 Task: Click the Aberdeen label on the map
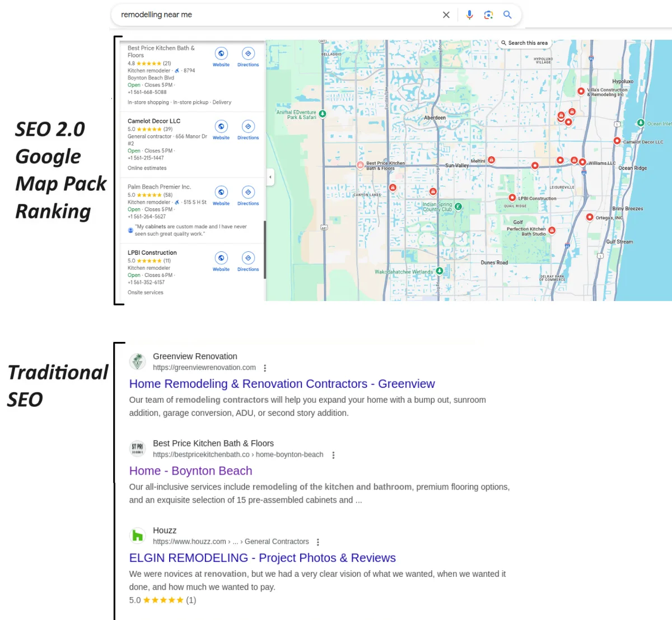click(x=435, y=118)
